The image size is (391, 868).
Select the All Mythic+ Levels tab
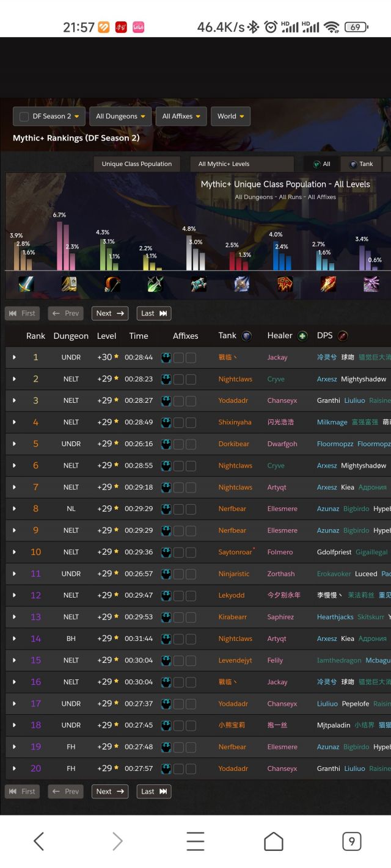tap(224, 164)
